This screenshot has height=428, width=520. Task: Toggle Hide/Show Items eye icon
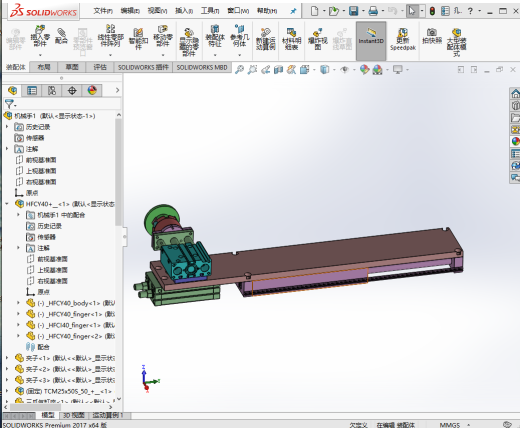(345, 70)
